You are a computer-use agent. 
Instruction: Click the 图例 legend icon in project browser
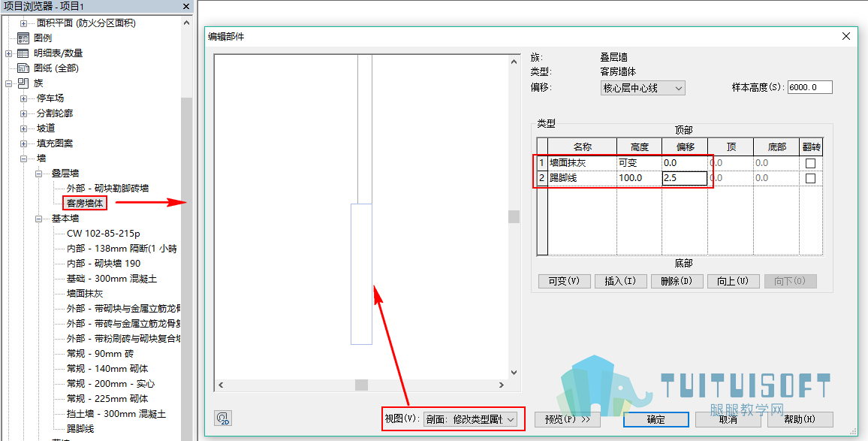23,38
